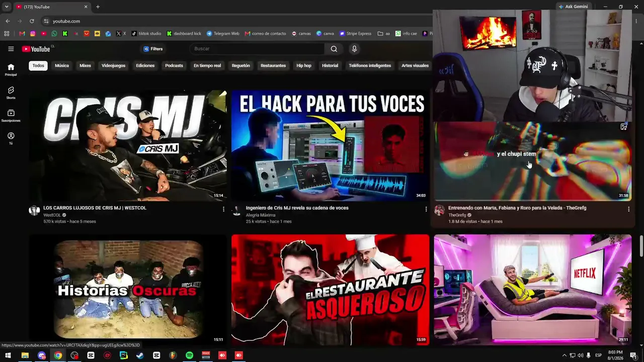Image resolution: width=644 pixels, height=362 pixels.
Task: Select the Podcasts filter chip
Action: (x=174, y=65)
